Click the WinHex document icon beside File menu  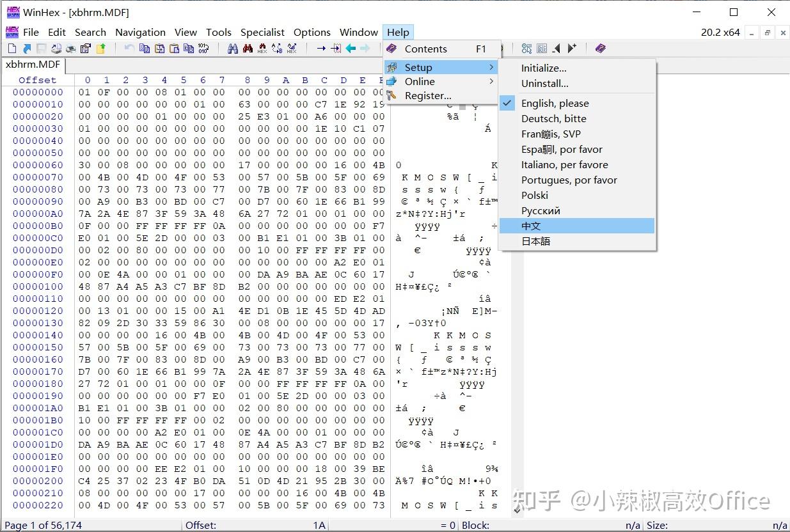(x=12, y=32)
